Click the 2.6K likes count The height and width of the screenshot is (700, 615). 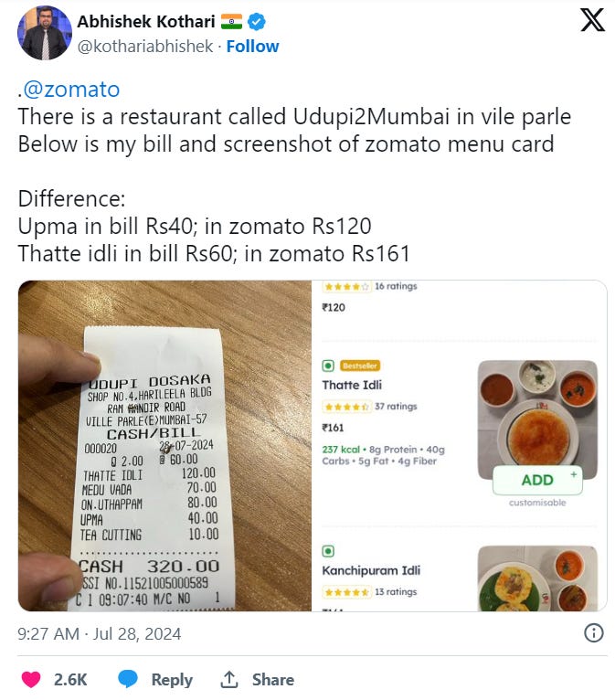click(70, 680)
